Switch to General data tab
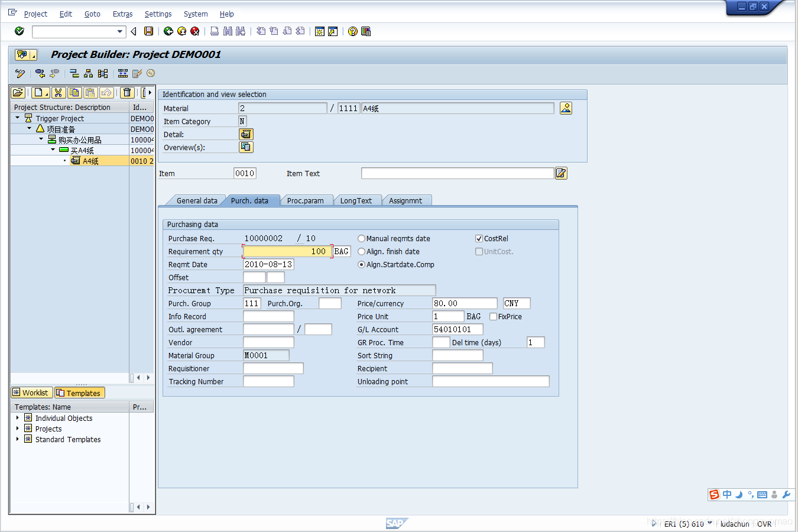798x532 pixels. pyautogui.click(x=197, y=201)
